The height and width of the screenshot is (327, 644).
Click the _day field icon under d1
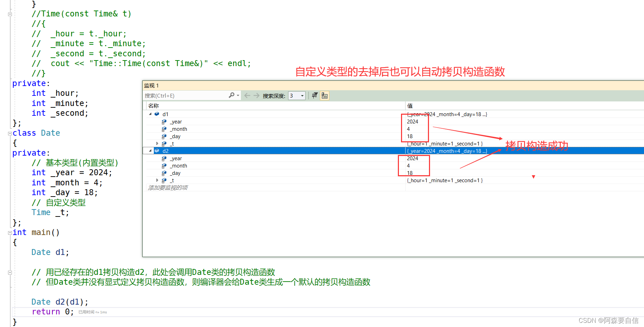(164, 136)
